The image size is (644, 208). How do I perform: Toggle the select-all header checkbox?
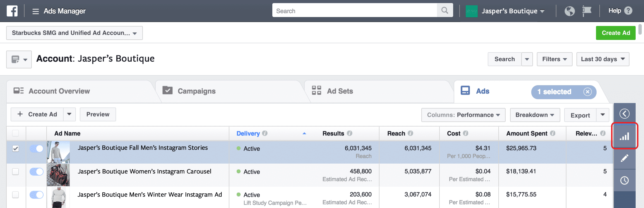16,133
